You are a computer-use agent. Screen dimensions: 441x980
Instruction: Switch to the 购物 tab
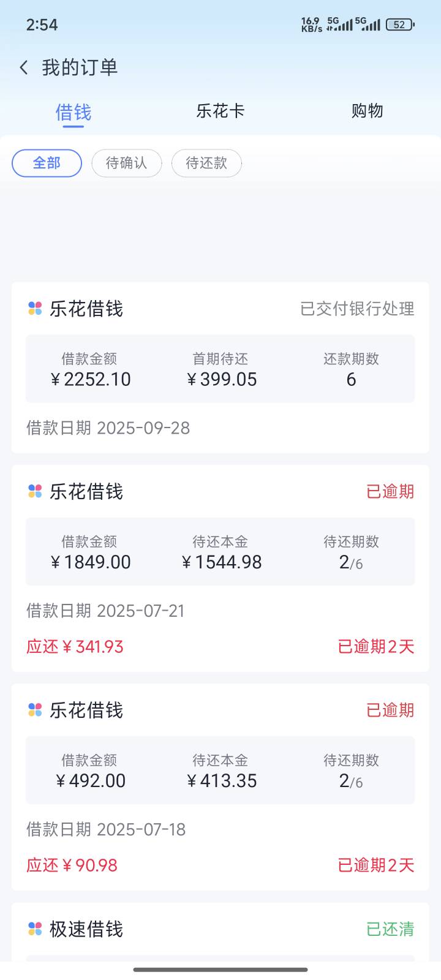pyautogui.click(x=367, y=111)
